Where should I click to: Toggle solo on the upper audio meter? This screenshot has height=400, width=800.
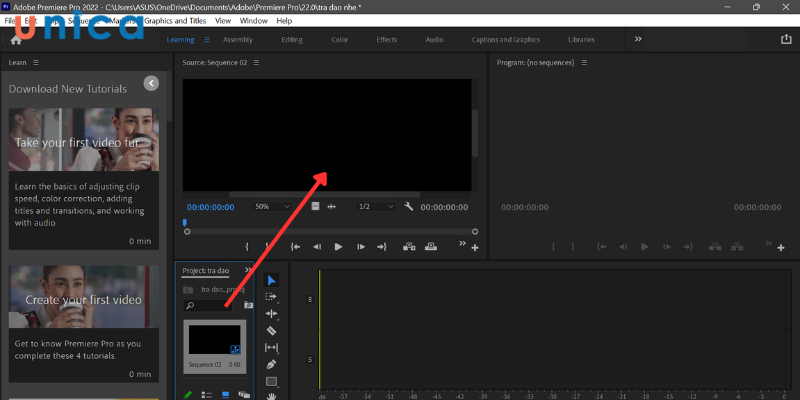(310, 299)
